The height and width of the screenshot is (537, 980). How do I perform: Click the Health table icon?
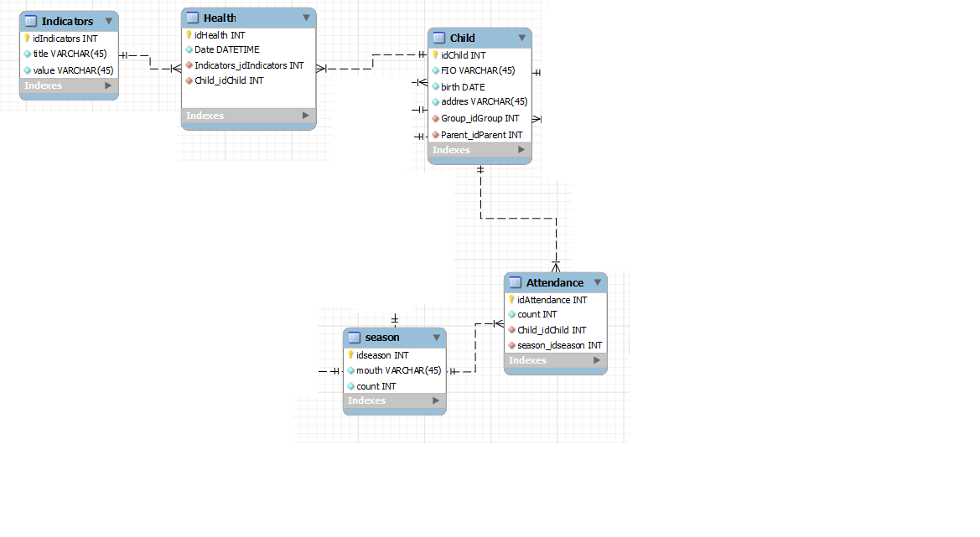pyautogui.click(x=193, y=18)
